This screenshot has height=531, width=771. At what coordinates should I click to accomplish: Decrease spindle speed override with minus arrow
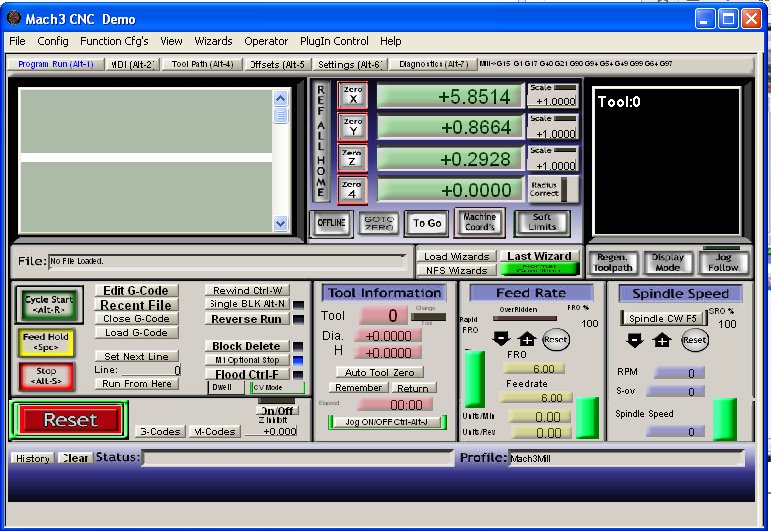coord(634,340)
